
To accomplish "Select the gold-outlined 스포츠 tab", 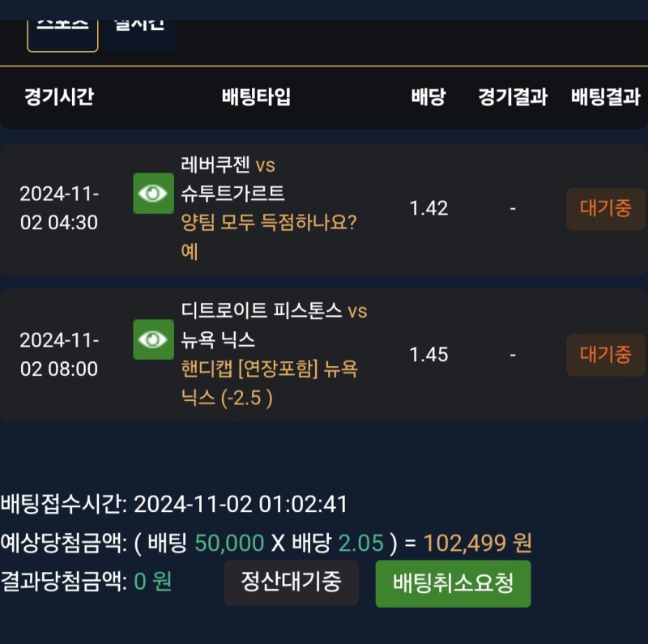I will (x=62, y=28).
